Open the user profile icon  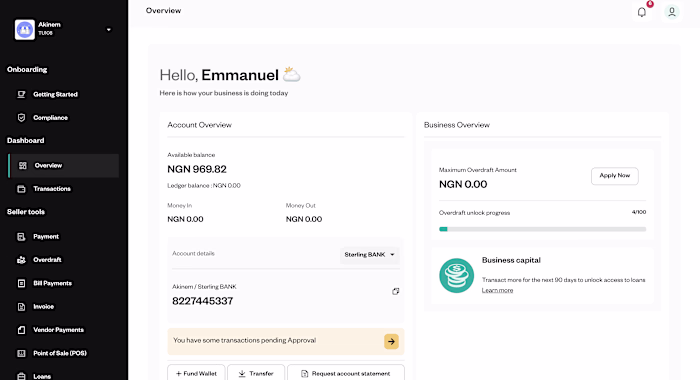(x=671, y=12)
